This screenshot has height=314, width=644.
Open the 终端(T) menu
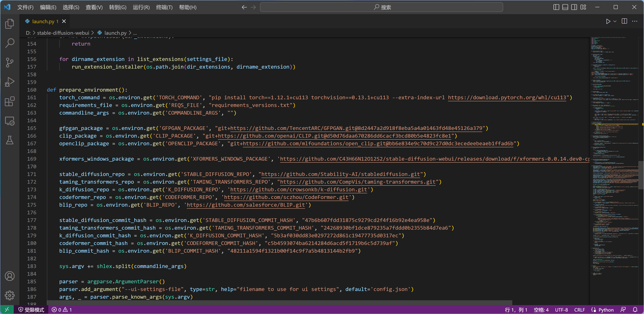(x=164, y=8)
